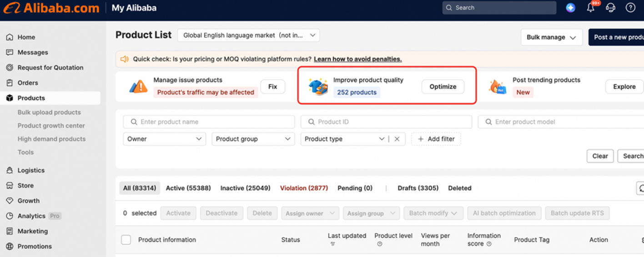Click the Orders clipboard icon

pos(10,82)
